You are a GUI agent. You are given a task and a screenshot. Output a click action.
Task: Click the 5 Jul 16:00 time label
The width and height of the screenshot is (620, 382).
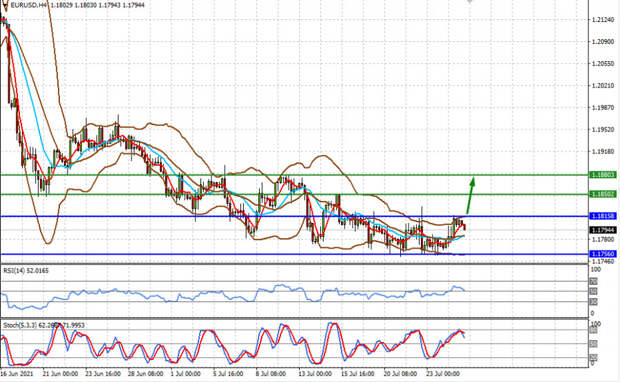point(228,374)
